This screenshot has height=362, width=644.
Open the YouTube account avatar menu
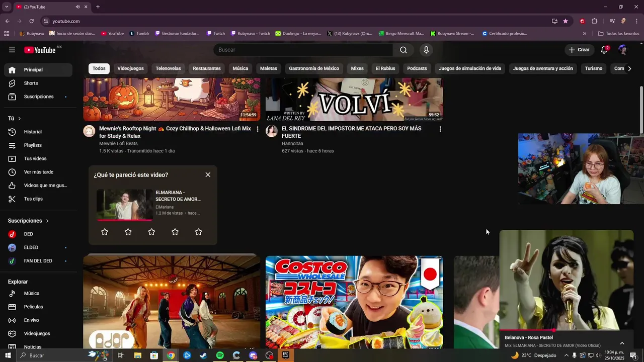point(623,50)
